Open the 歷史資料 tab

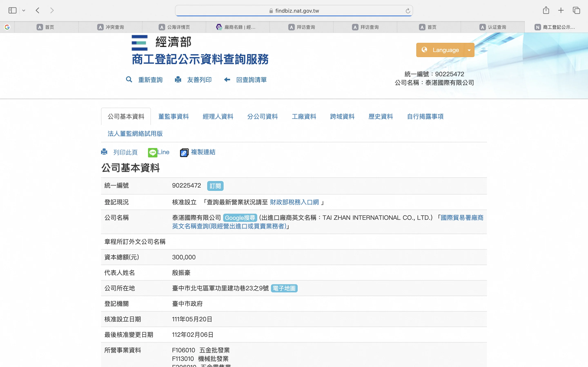point(381,116)
